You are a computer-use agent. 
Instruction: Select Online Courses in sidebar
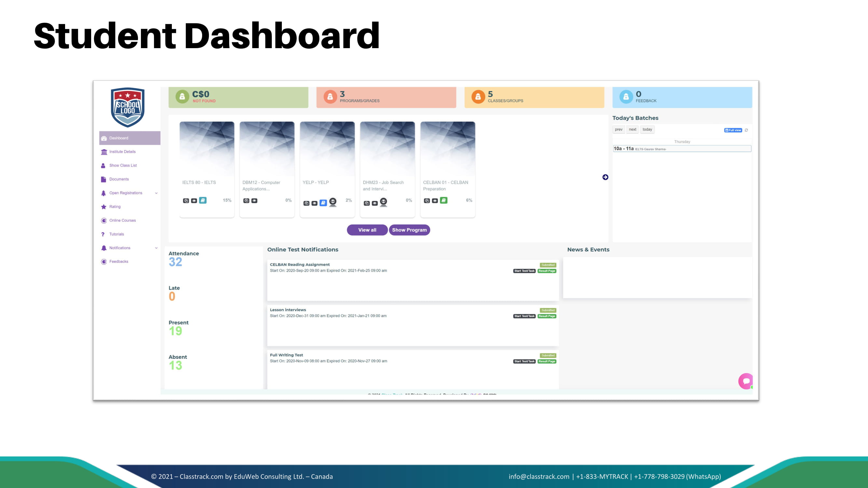point(122,220)
